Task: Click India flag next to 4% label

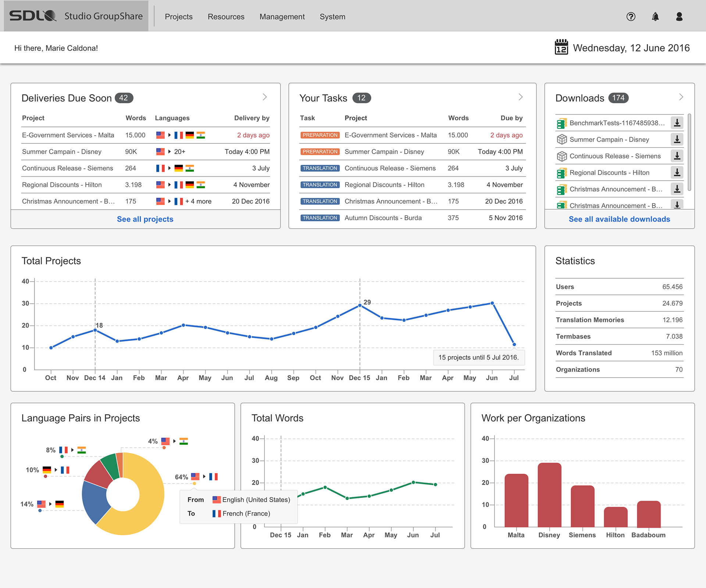Action: [183, 441]
